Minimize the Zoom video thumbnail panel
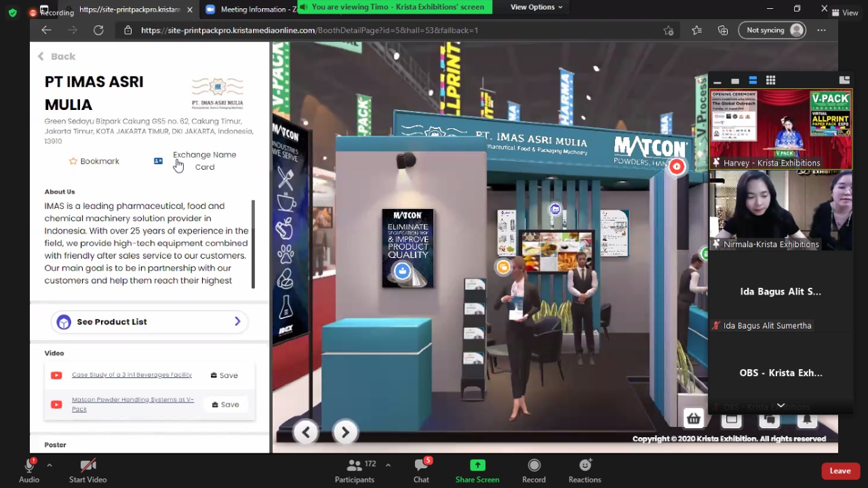Image resolution: width=868 pixels, height=488 pixels. pos(717,81)
